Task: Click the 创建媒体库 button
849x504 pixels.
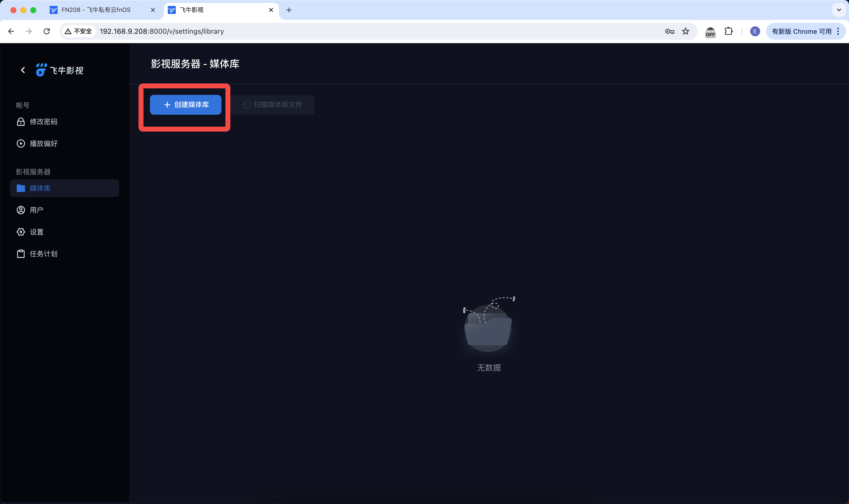Action: pyautogui.click(x=185, y=105)
